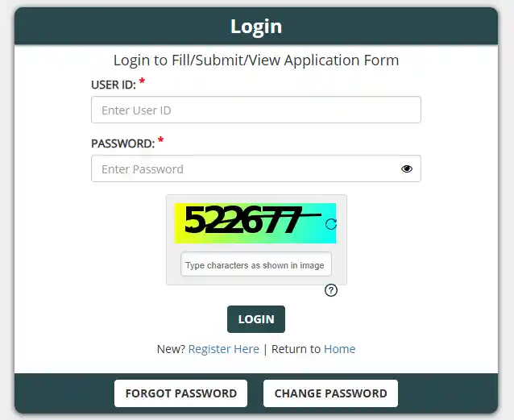Screen dimensions: 514x420
Task: Click the PASSWORD label
Action: (x=122, y=143)
